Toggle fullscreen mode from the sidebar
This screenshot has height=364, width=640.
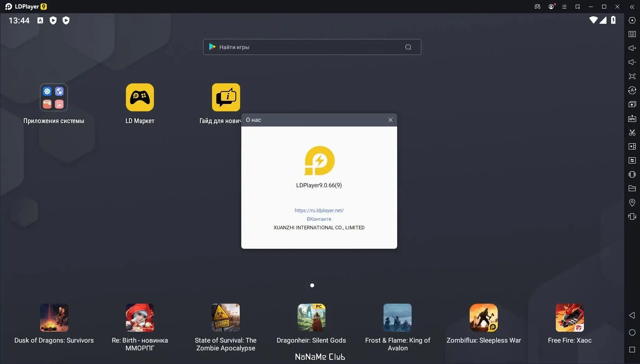click(632, 76)
